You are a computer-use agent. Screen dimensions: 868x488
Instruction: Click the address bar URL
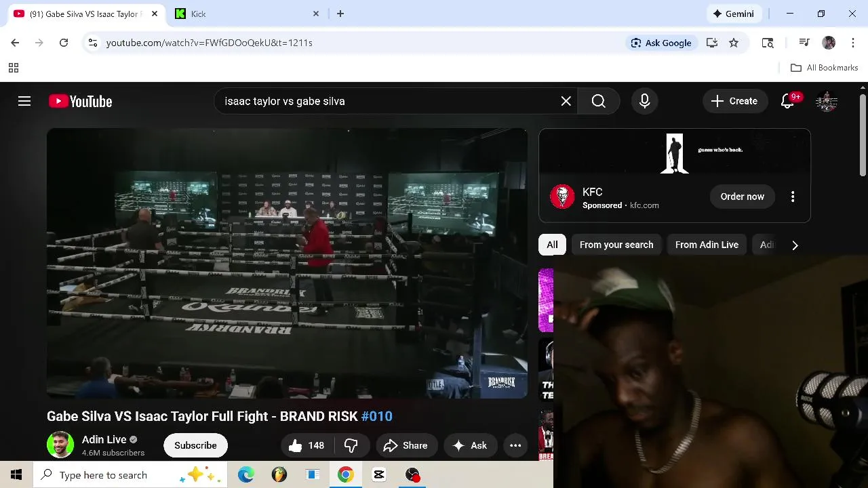point(210,43)
